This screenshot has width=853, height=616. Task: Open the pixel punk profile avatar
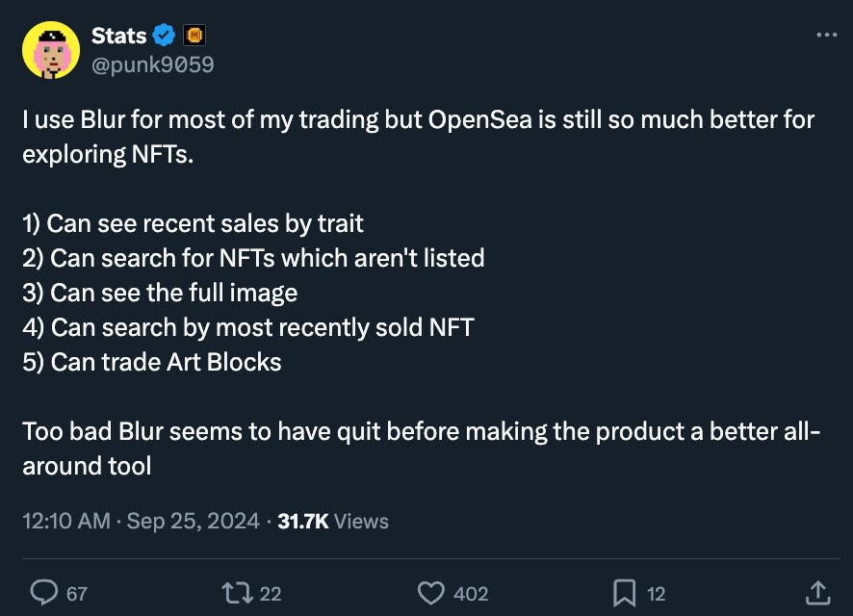tap(50, 50)
